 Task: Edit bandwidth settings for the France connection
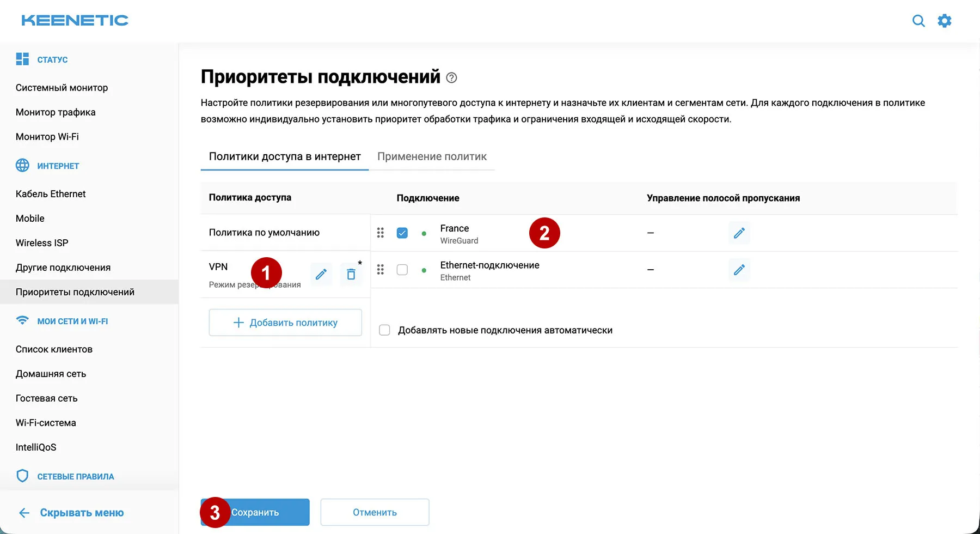pos(739,233)
